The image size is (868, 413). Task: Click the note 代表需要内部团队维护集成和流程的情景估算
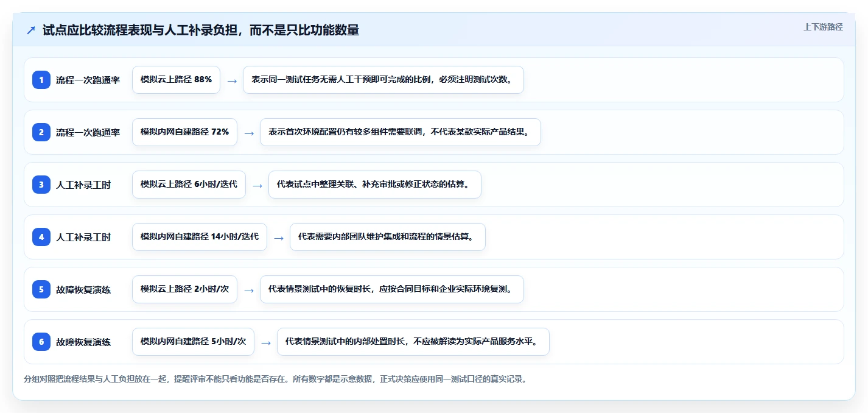(x=388, y=237)
